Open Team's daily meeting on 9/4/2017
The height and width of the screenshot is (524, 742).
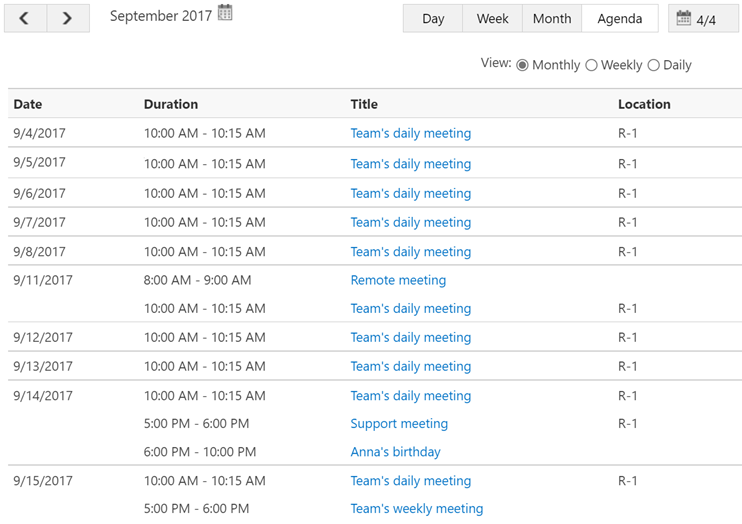410,133
